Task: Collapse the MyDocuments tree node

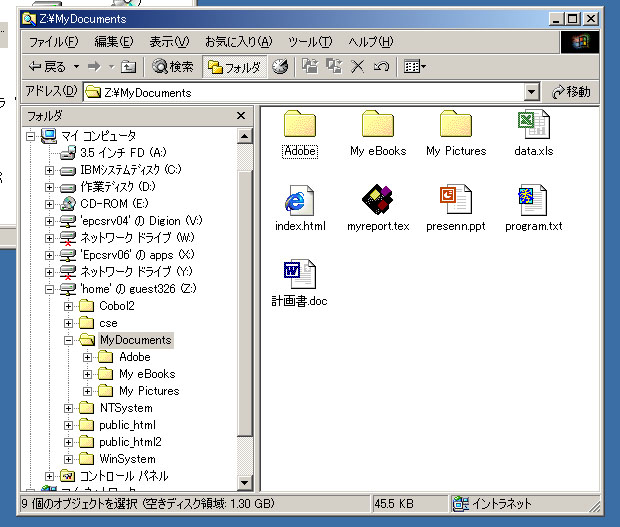Action: pos(68,340)
